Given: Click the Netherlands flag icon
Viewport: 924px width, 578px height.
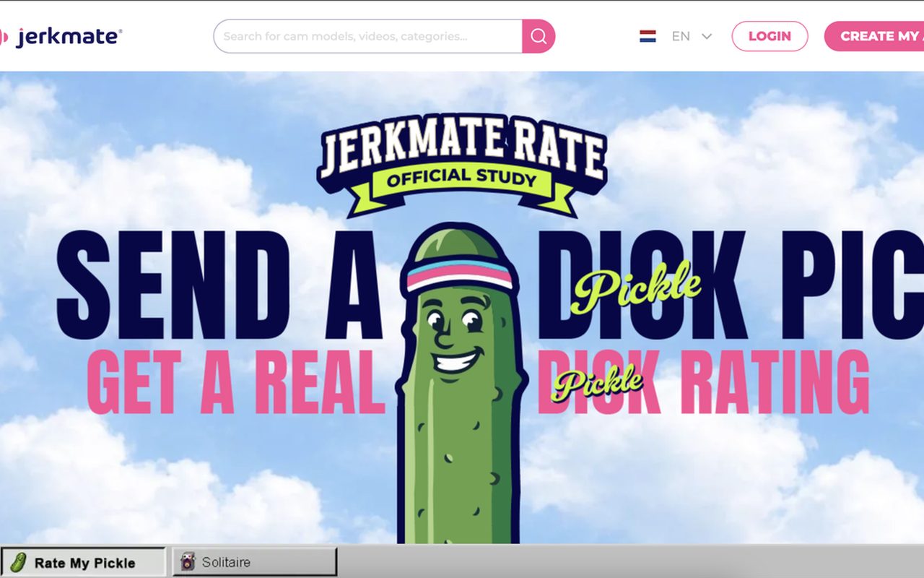Looking at the screenshot, I should click(x=648, y=36).
